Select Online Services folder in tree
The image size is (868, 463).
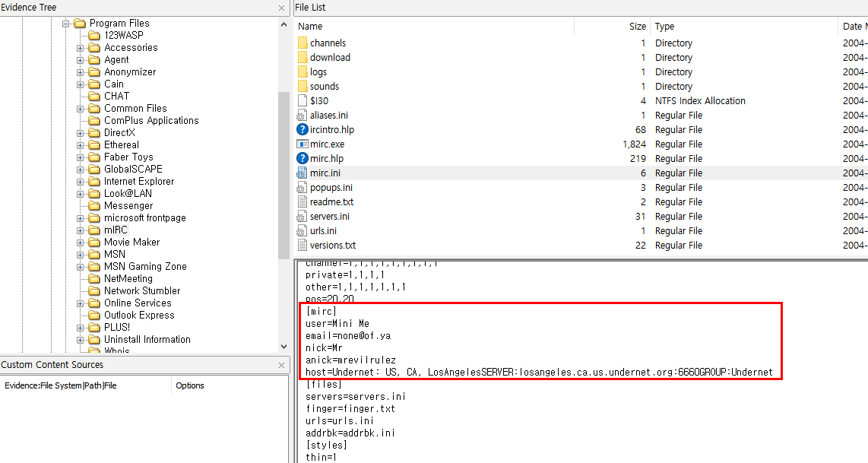(138, 303)
